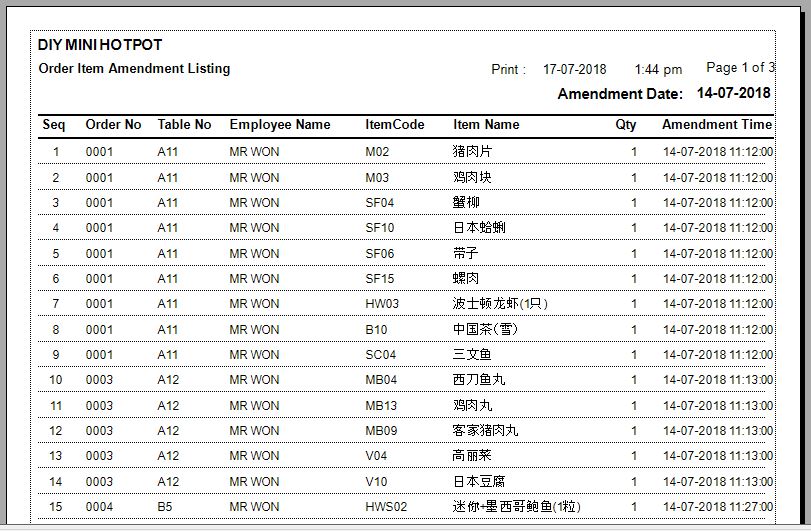Click item name 日本蛤蜊
811x531 pixels.
point(479,227)
